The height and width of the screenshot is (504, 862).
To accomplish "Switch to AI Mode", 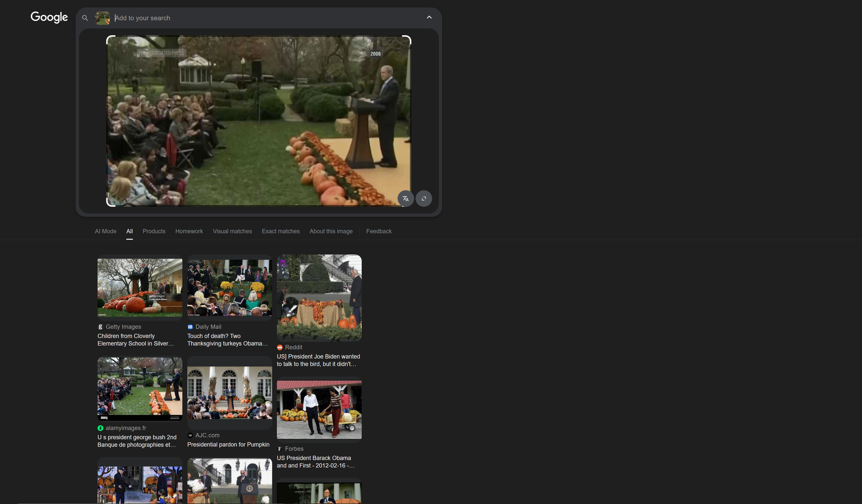I will coord(105,231).
